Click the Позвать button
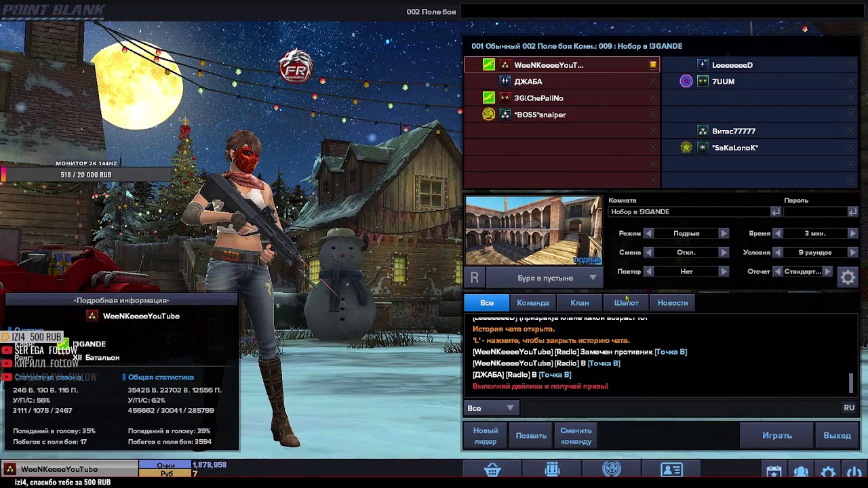 531,436
